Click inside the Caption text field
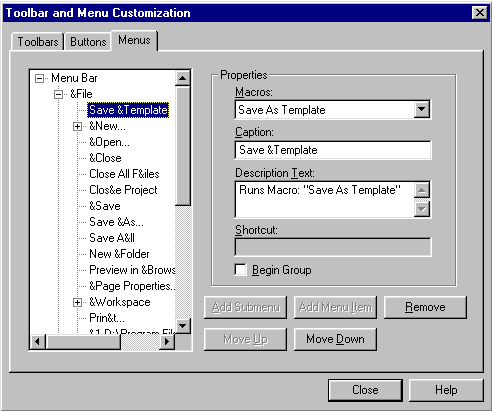492x411 pixels. tap(333, 150)
